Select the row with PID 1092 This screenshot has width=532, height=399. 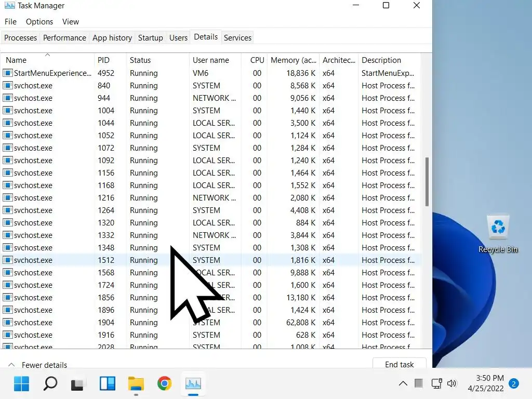(x=210, y=161)
